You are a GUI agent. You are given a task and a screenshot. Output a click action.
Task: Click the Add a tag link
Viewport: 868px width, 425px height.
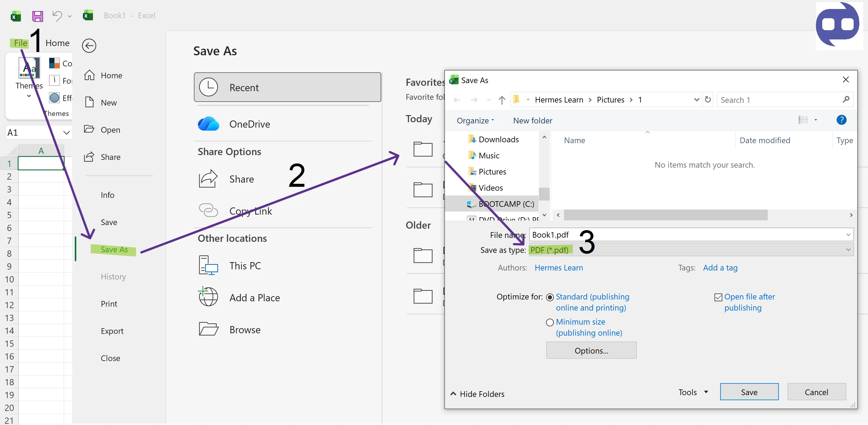tap(720, 267)
